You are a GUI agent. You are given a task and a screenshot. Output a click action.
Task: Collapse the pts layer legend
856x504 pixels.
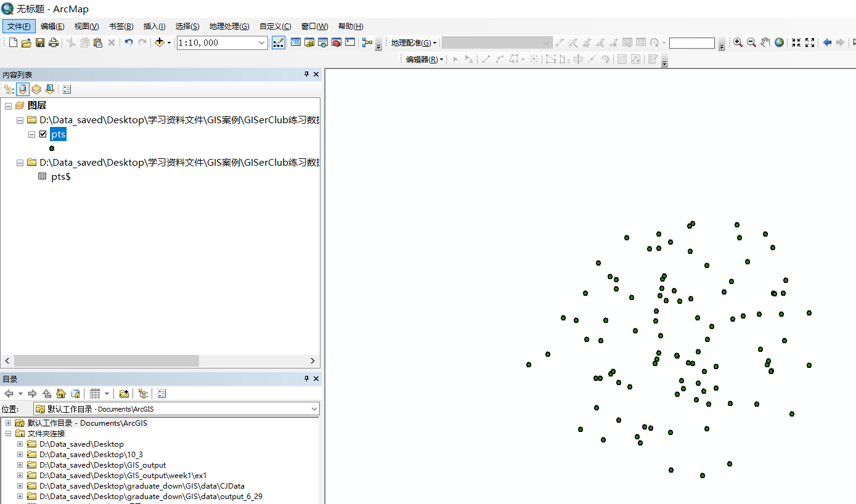(x=31, y=134)
